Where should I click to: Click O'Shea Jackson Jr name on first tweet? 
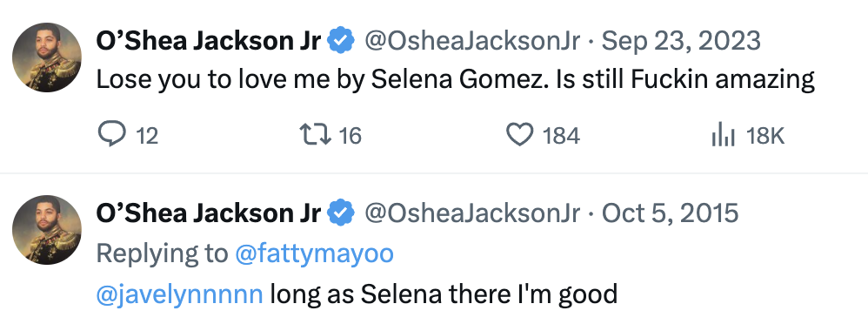(x=209, y=40)
